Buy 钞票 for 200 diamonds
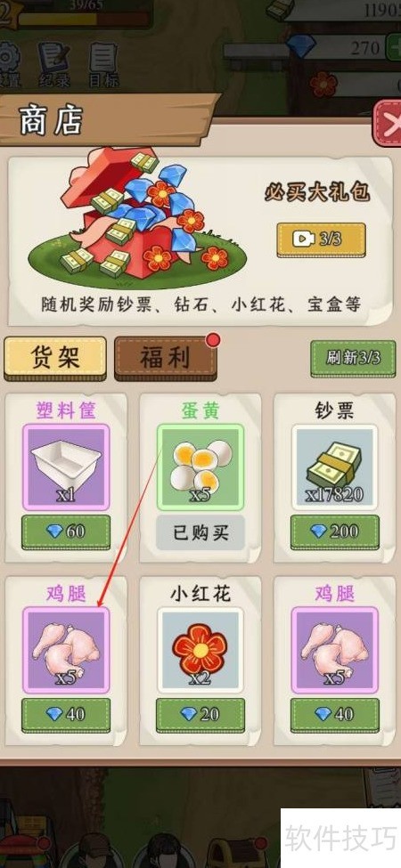 point(335,532)
